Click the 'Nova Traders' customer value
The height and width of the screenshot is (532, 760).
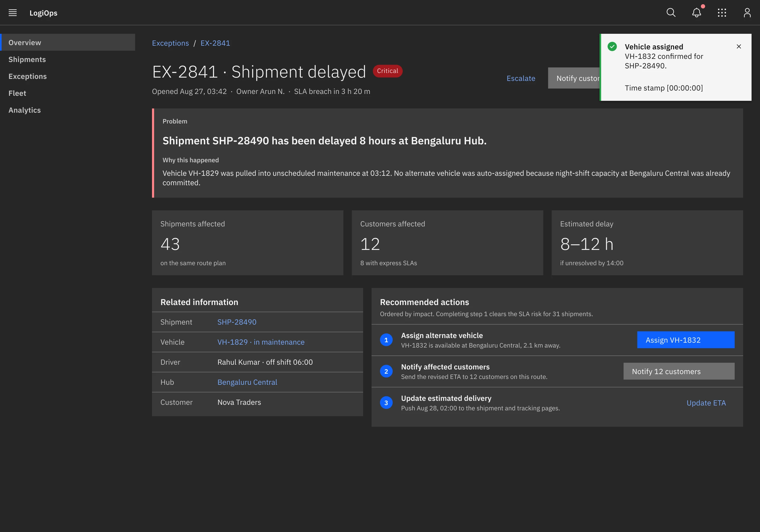[x=239, y=402]
